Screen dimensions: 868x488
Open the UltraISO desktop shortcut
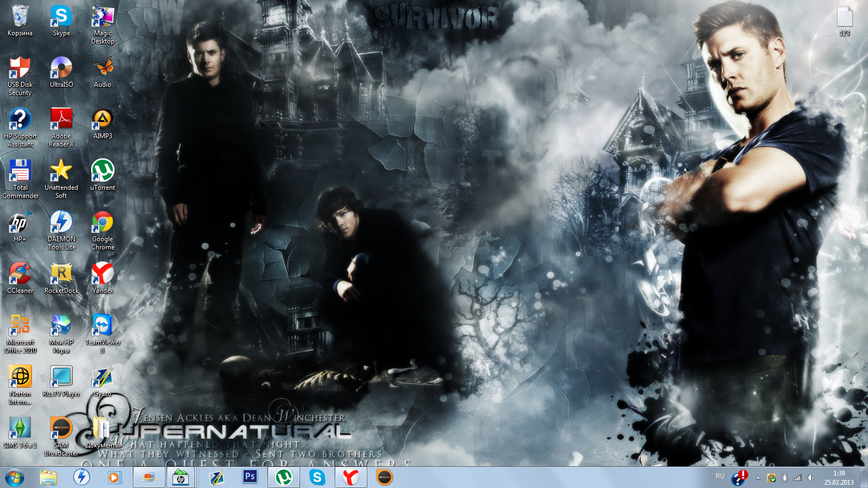(x=61, y=68)
